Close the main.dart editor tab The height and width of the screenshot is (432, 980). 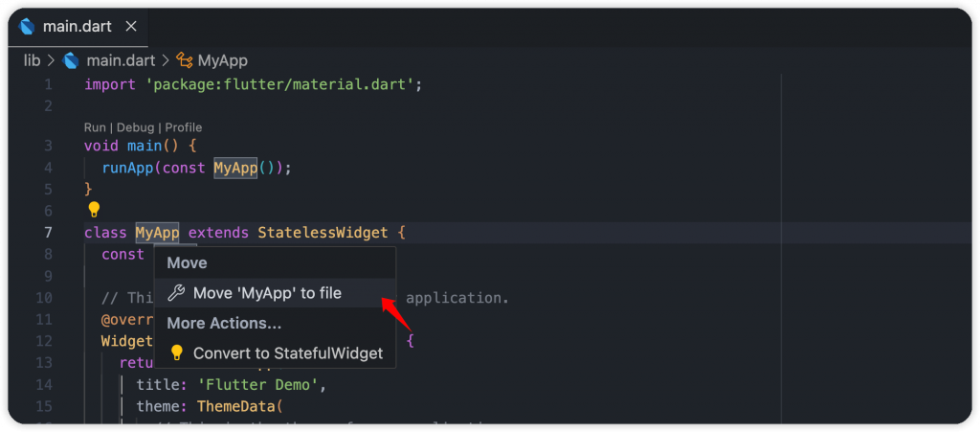pyautogui.click(x=130, y=26)
